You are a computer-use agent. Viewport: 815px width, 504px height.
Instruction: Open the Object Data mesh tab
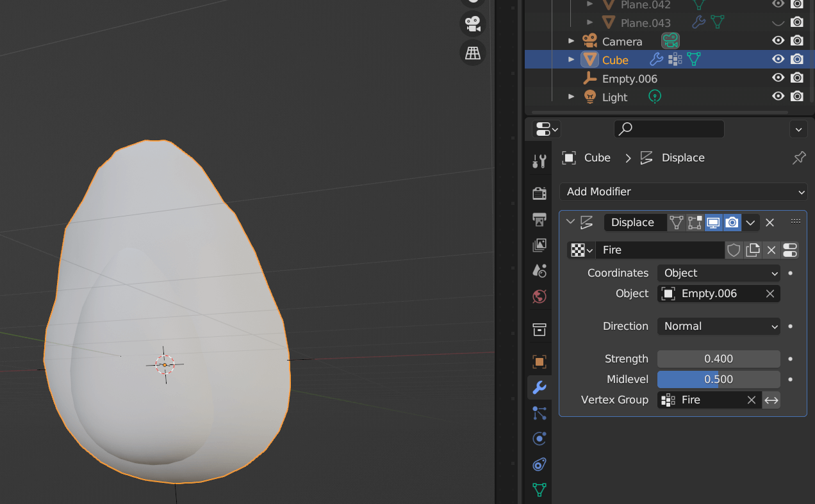pyautogui.click(x=539, y=490)
